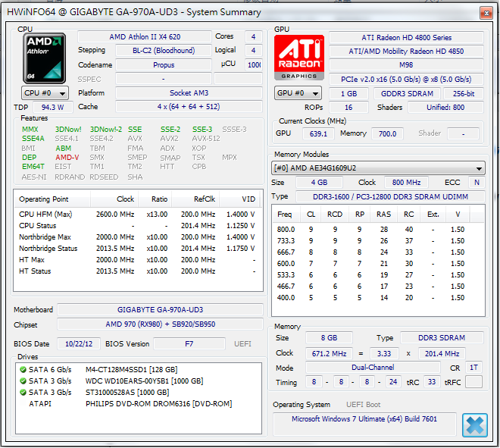This screenshot has height=448, width=500.
Task: Click the blue X close button at bottom right
Action: click(x=475, y=425)
